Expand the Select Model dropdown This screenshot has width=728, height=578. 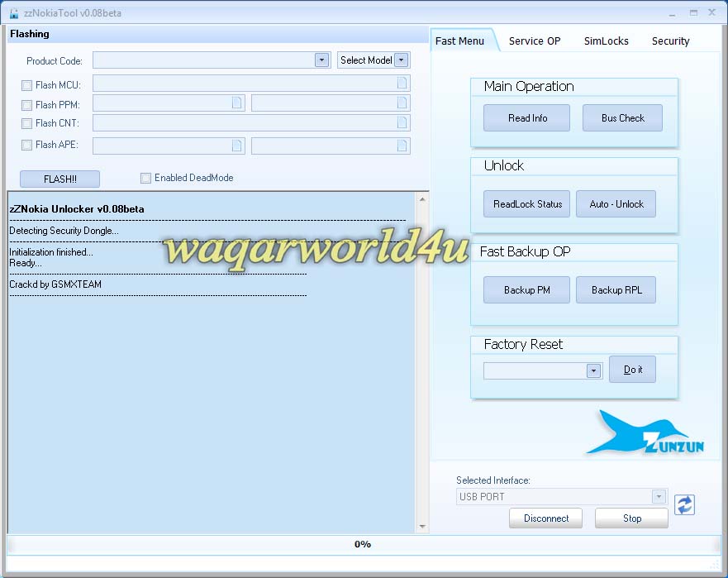click(401, 60)
